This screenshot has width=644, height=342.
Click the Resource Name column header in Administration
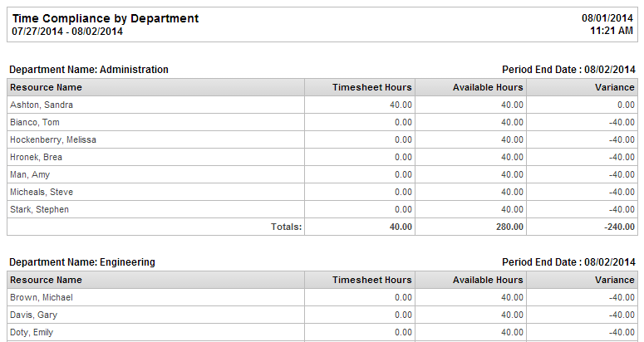(x=46, y=87)
